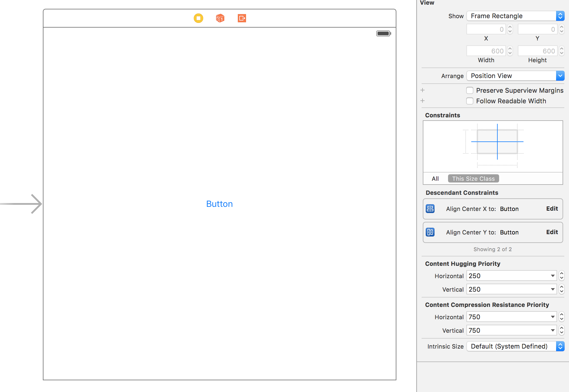569x392 pixels.
Task: Edit the Align Center Y constraint
Action: [x=552, y=232]
